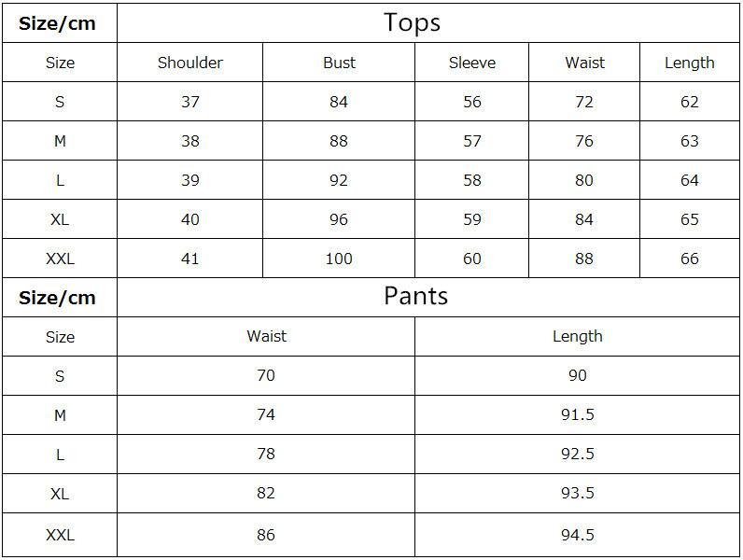Select the sleeve value 58 for size L
The height and width of the screenshot is (560, 743).
click(x=472, y=180)
